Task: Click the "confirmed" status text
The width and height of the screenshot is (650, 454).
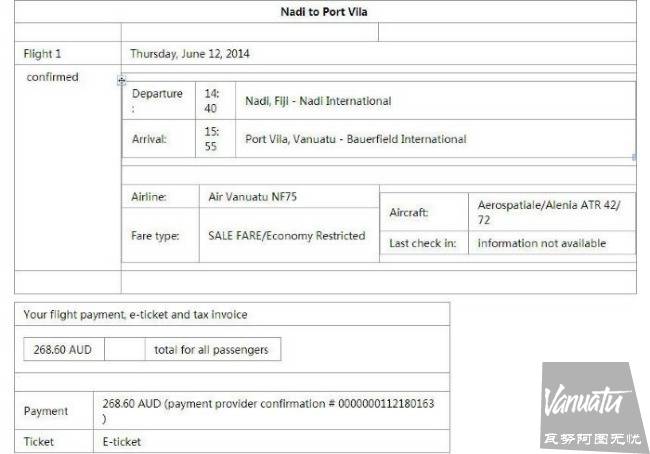Action: (52, 77)
